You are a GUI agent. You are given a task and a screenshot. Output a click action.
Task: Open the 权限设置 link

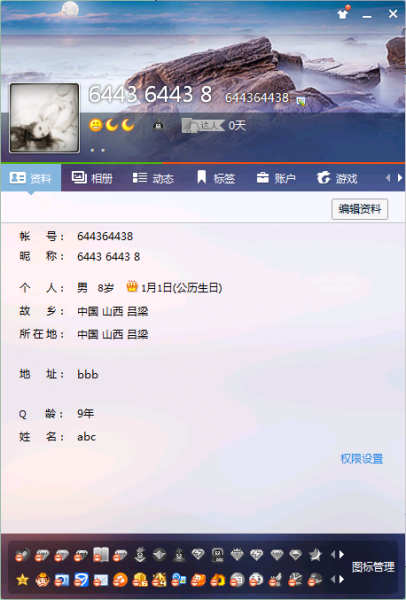point(362,459)
